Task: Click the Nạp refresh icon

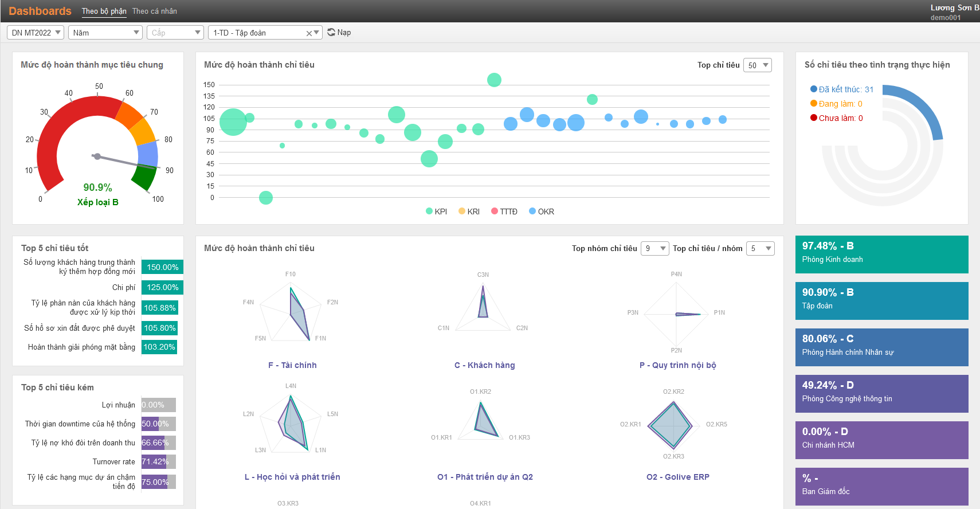Action: (x=331, y=32)
